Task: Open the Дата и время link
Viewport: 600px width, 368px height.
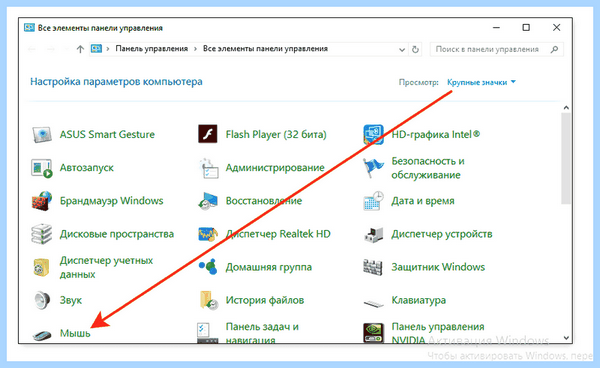Action: point(423,201)
